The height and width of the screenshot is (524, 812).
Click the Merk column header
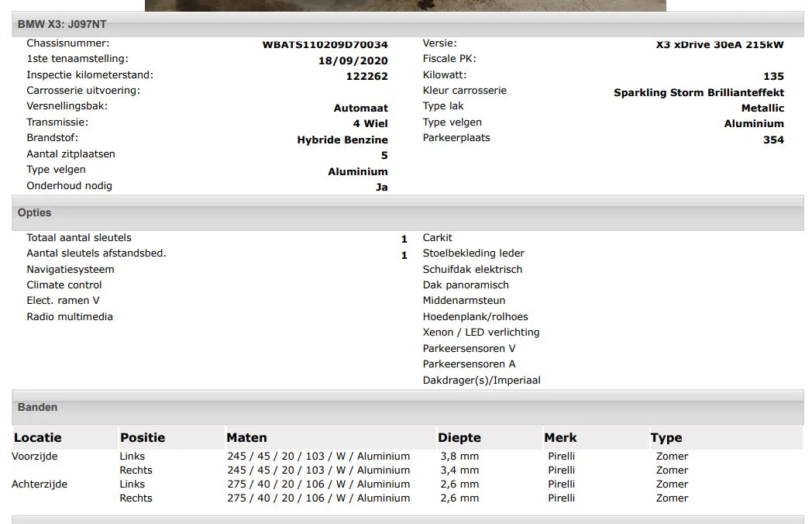point(560,438)
